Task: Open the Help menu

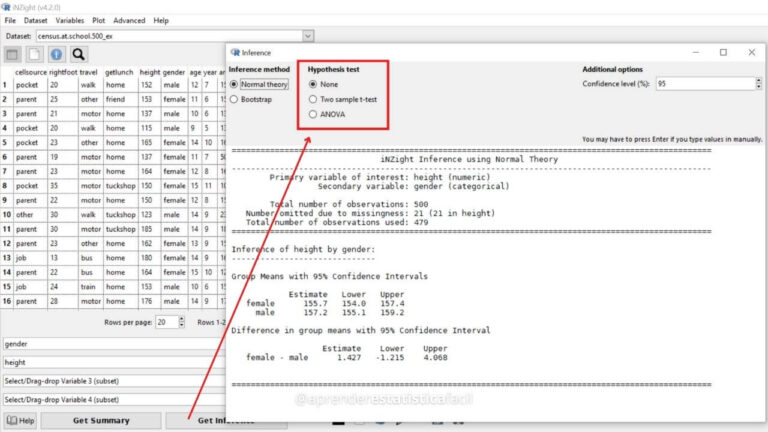Action: pyautogui.click(x=161, y=21)
